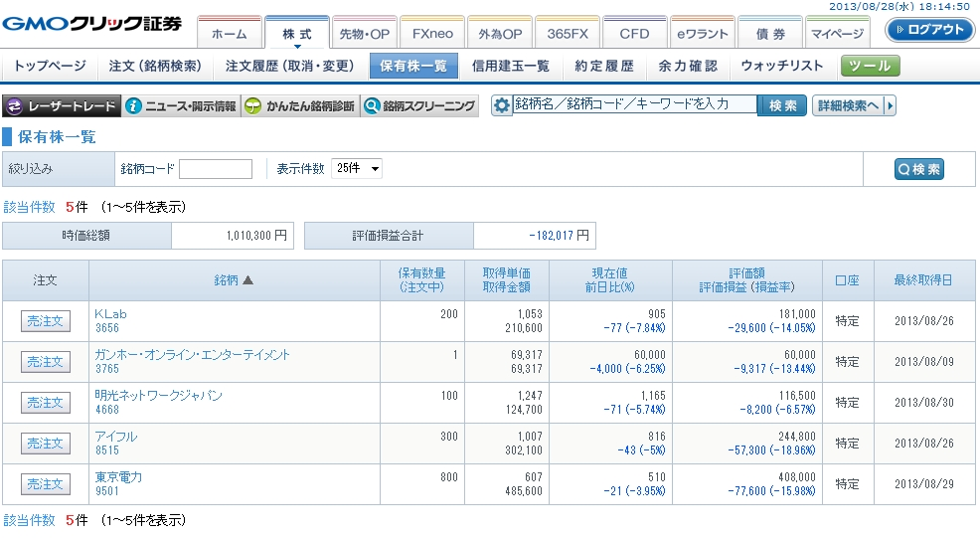Open the 株式 tab

click(x=297, y=33)
